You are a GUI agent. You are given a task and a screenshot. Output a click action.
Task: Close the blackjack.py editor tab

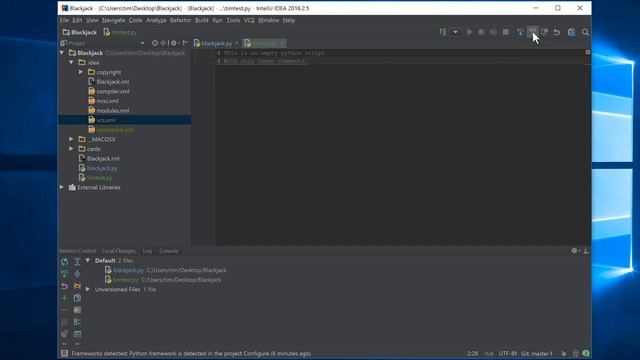(237, 43)
